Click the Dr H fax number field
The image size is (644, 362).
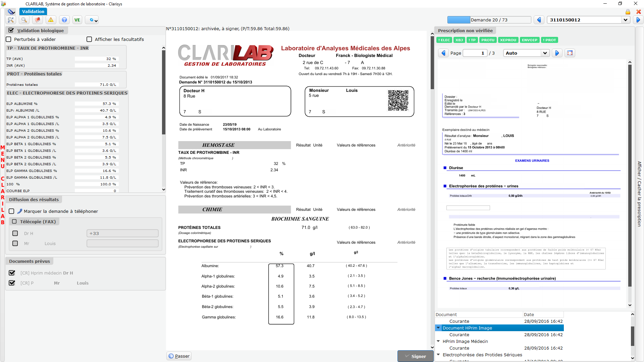[x=122, y=233]
